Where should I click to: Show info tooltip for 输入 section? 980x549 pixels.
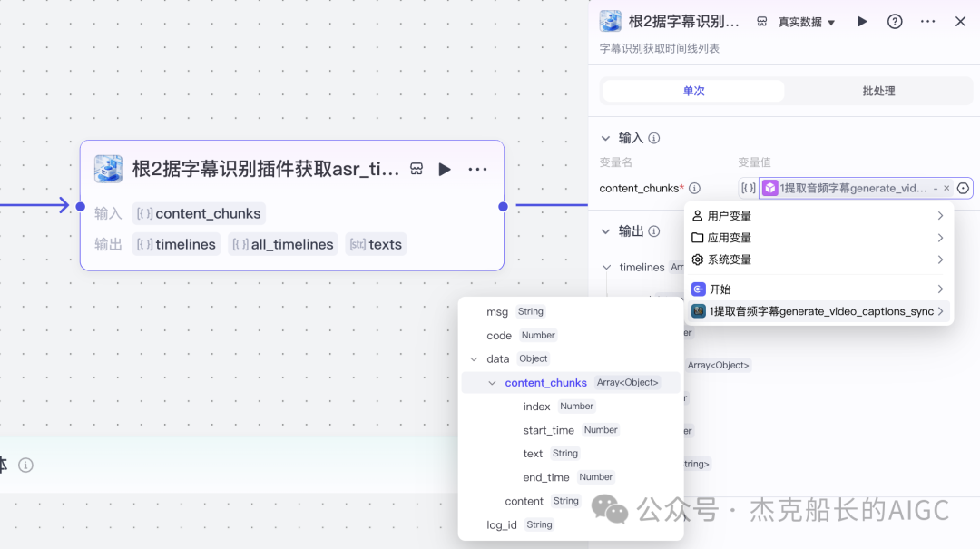pyautogui.click(x=653, y=138)
